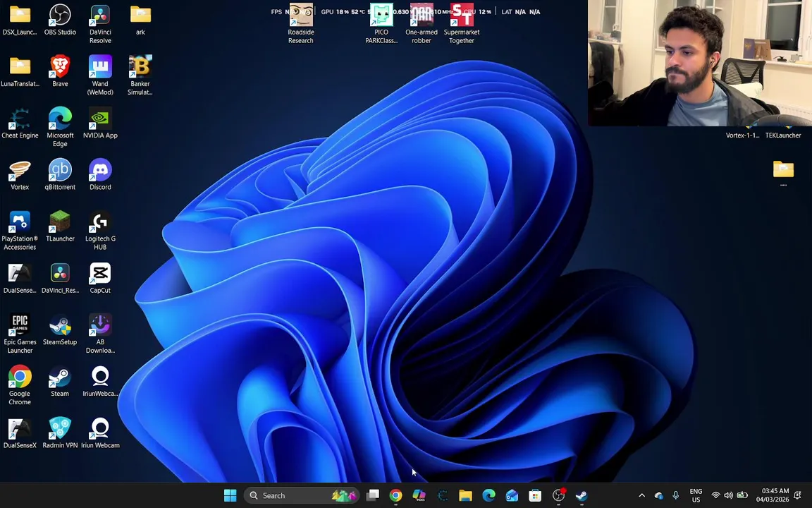The width and height of the screenshot is (812, 508).
Task: Click One-armed robber game shortcut
Action: tap(422, 24)
